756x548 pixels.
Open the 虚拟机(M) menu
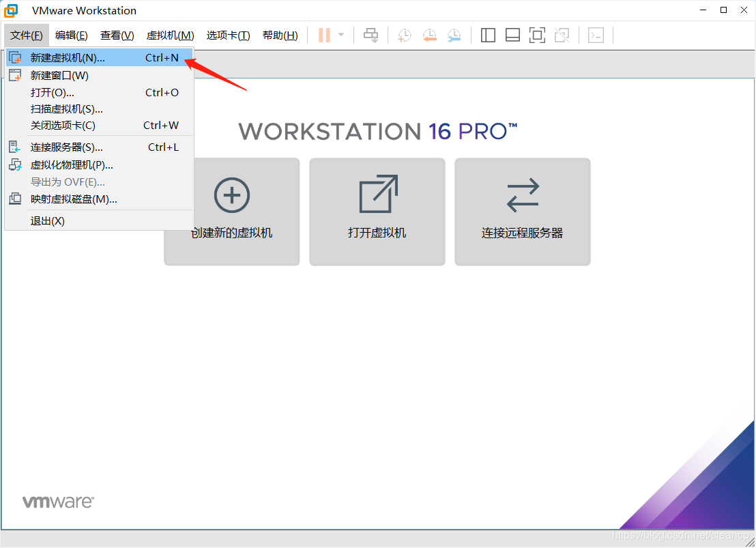tap(170, 35)
